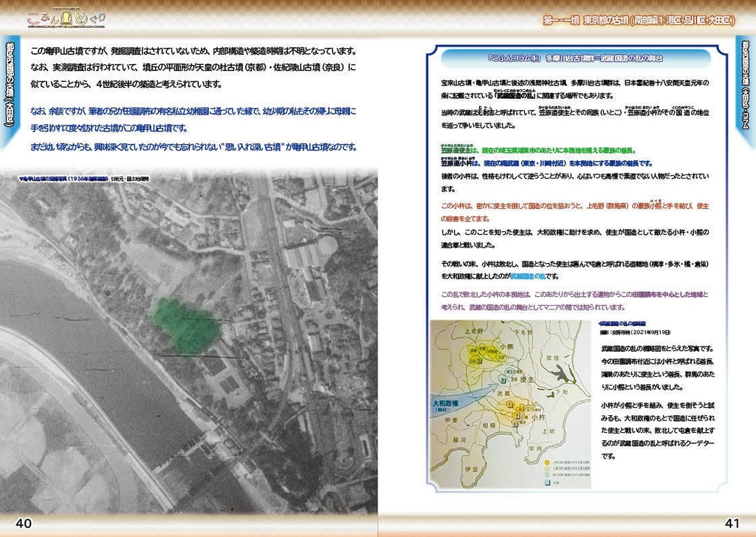
Task: Click the label 相模 on the map
Action: point(489,426)
